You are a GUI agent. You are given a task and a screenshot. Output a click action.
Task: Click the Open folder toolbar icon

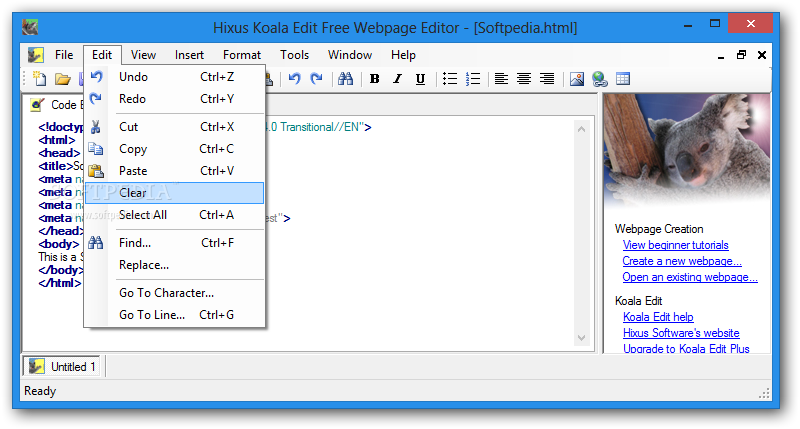pyautogui.click(x=63, y=79)
